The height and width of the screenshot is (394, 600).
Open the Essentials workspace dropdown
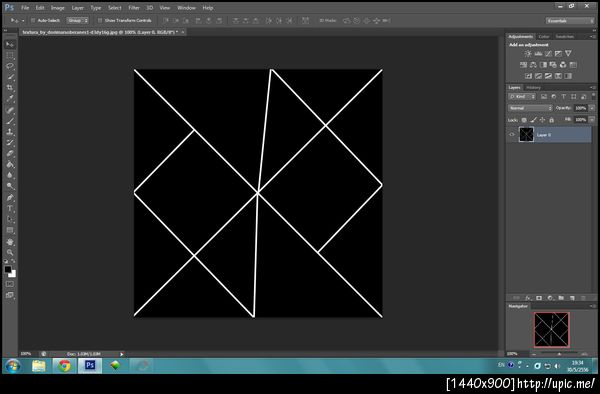pyautogui.click(x=569, y=21)
